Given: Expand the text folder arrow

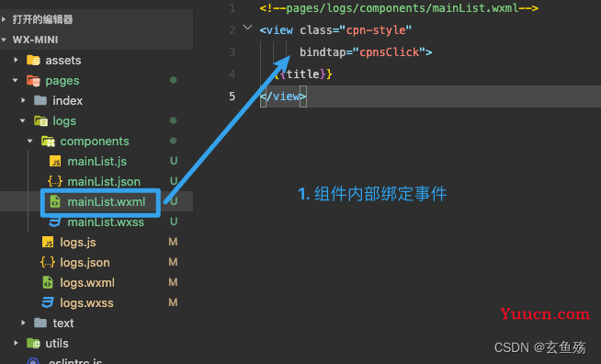Looking at the screenshot, I should (x=23, y=323).
